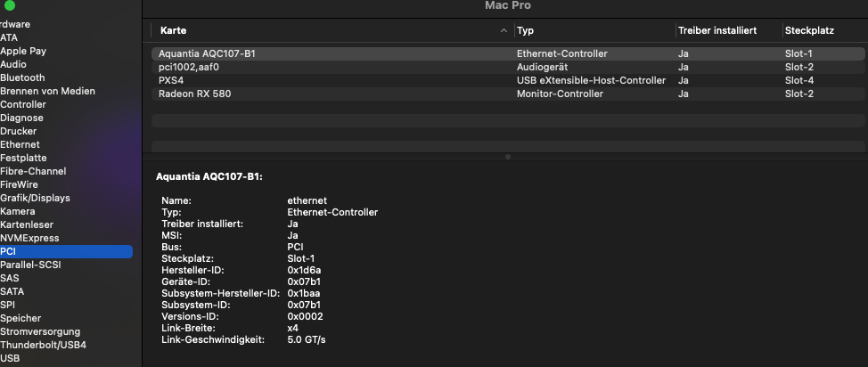The image size is (868, 367).
Task: Open ATA in the sidebar
Action: coord(9,37)
